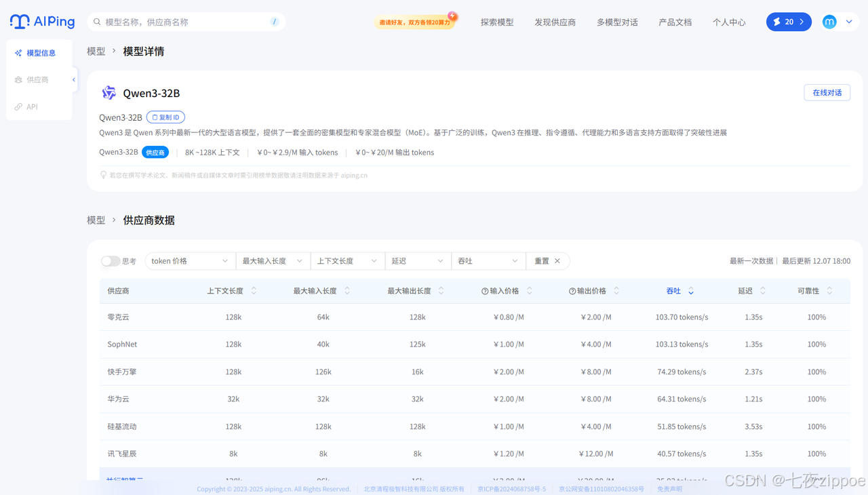Toggle the 思考 switch

[x=111, y=261]
